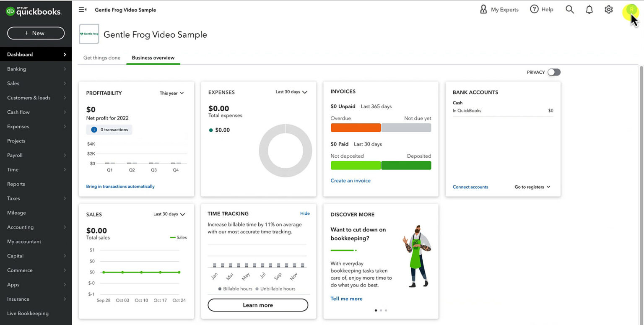This screenshot has height=325, width=644.
Task: Expand the Go to registers dropdown
Action: 532,187
